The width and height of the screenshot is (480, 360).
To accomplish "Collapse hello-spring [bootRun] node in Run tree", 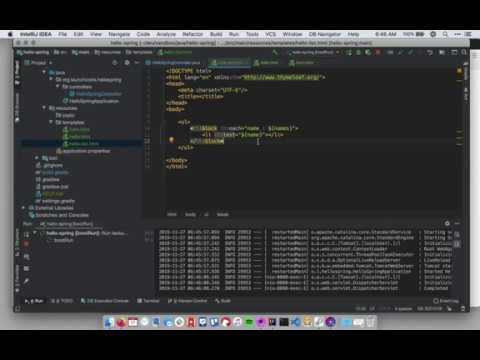I will click(x=35, y=233).
